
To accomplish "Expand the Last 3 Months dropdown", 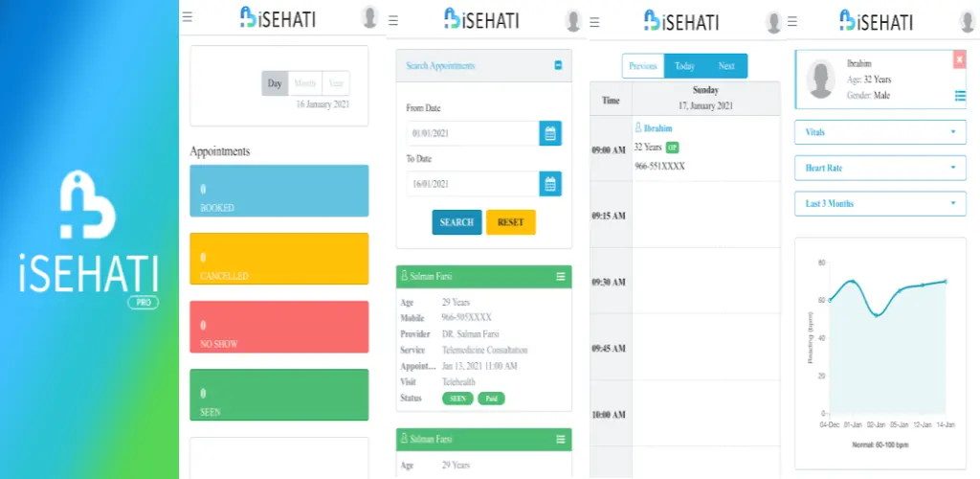I will 880,204.
